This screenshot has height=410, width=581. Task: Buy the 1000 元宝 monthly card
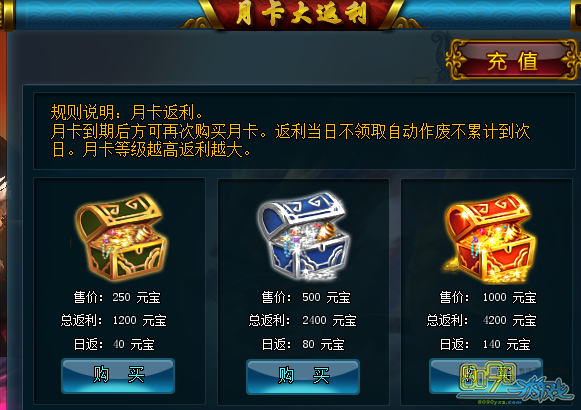coord(486,376)
